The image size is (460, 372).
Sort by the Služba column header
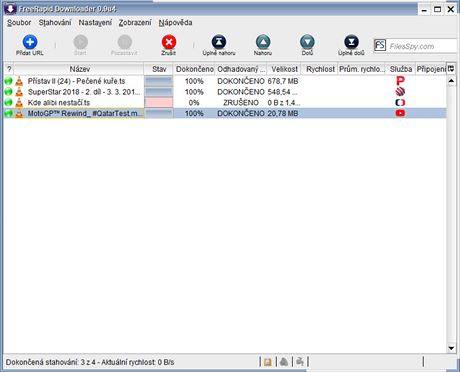pyautogui.click(x=401, y=69)
